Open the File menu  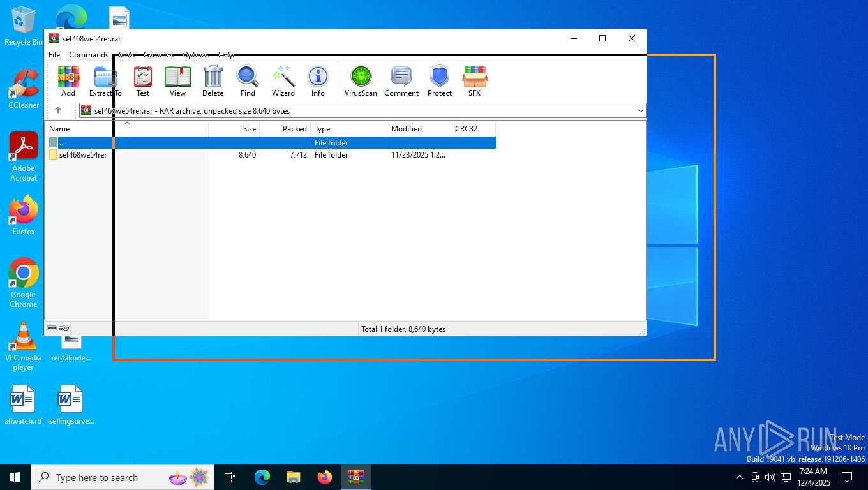[x=54, y=55]
